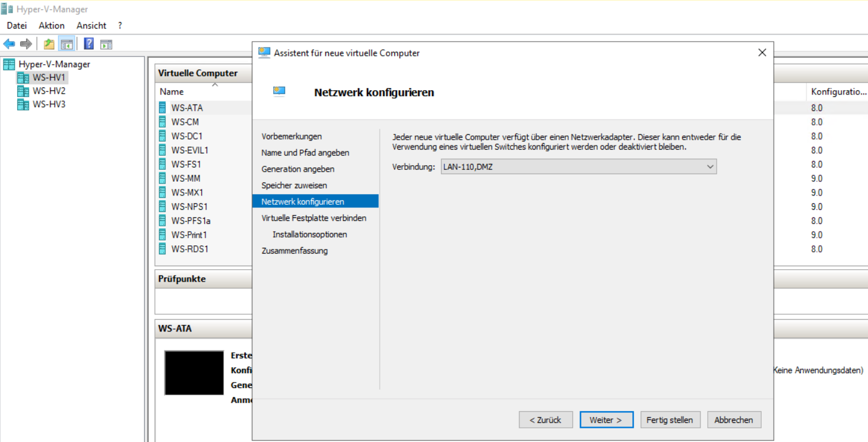The image size is (868, 442).
Task: Go to the Installationsoptionen sub-step
Action: pyautogui.click(x=310, y=235)
